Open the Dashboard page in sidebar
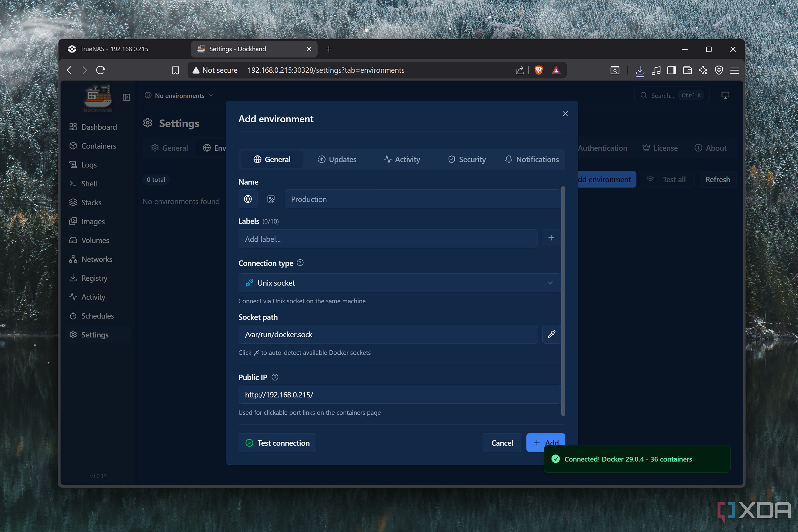The height and width of the screenshot is (532, 798). pos(93,127)
